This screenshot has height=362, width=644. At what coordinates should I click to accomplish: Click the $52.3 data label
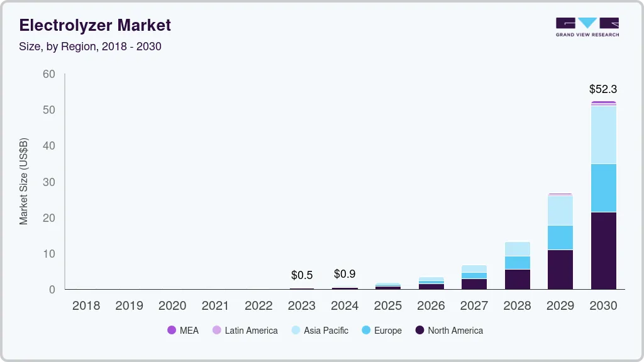603,89
